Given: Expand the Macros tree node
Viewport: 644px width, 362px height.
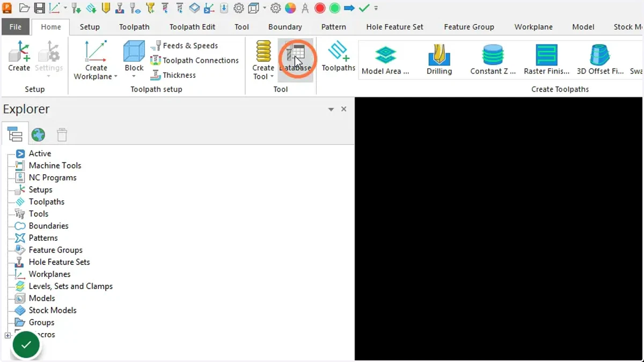Looking at the screenshot, I should pyautogui.click(x=8, y=336).
